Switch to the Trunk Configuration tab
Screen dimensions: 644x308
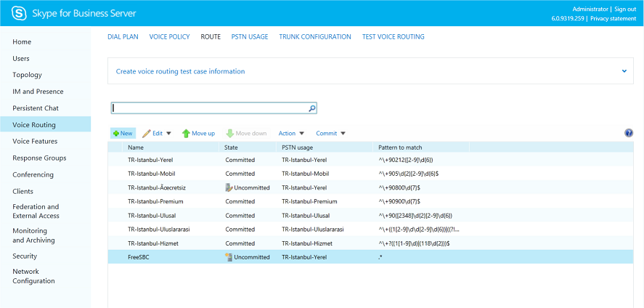[x=314, y=36]
